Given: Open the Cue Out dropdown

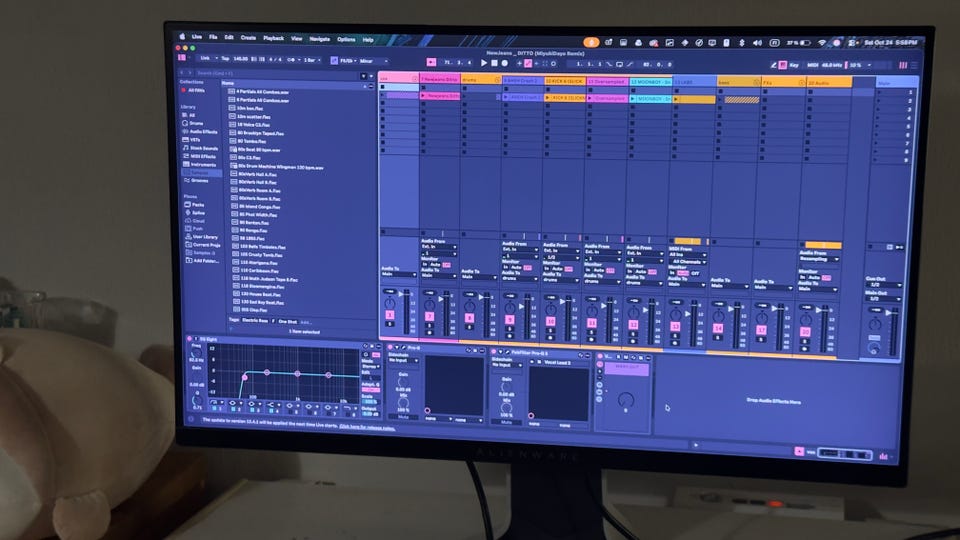Looking at the screenshot, I should coord(883,285).
